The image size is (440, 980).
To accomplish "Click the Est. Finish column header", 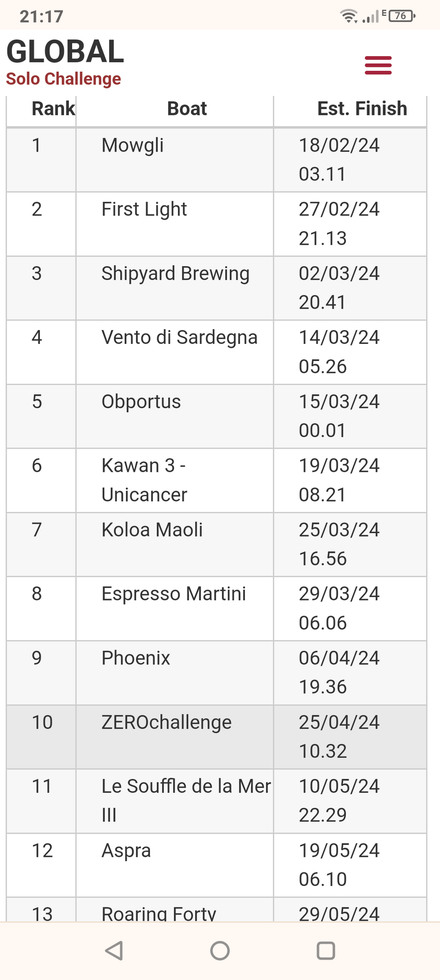I will point(362,109).
